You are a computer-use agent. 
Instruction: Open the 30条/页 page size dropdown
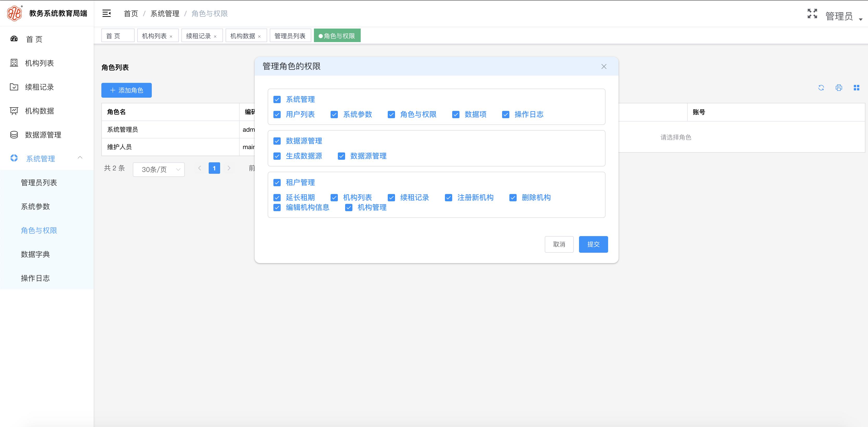(x=158, y=169)
